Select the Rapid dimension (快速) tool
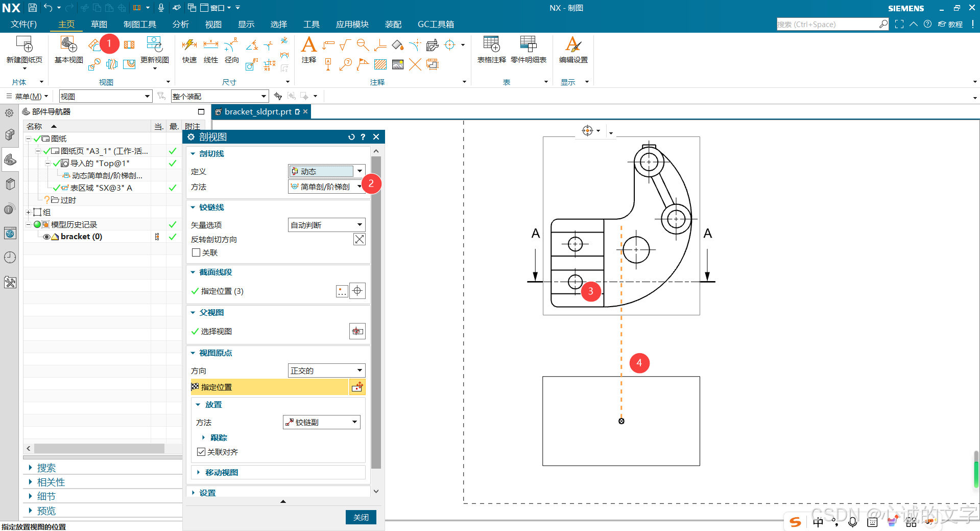The image size is (980, 531). [x=189, y=45]
